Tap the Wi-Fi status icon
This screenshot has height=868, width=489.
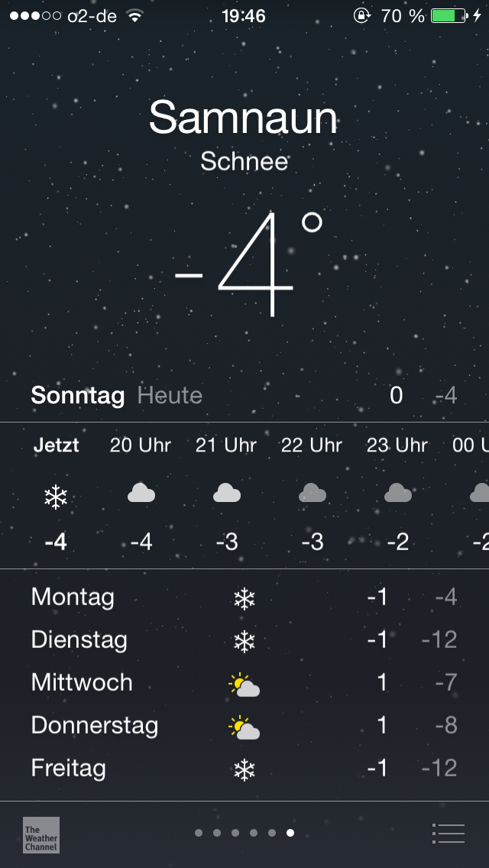click(134, 15)
